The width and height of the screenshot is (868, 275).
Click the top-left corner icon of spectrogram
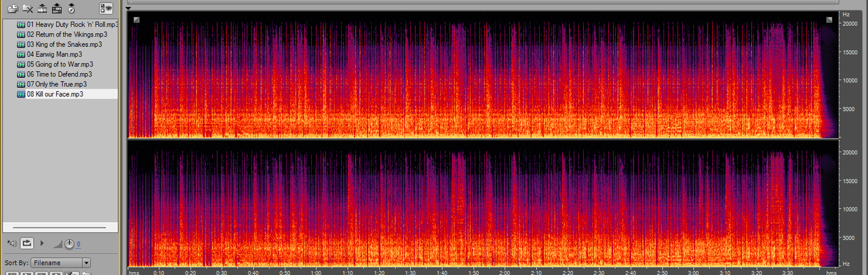[136, 20]
